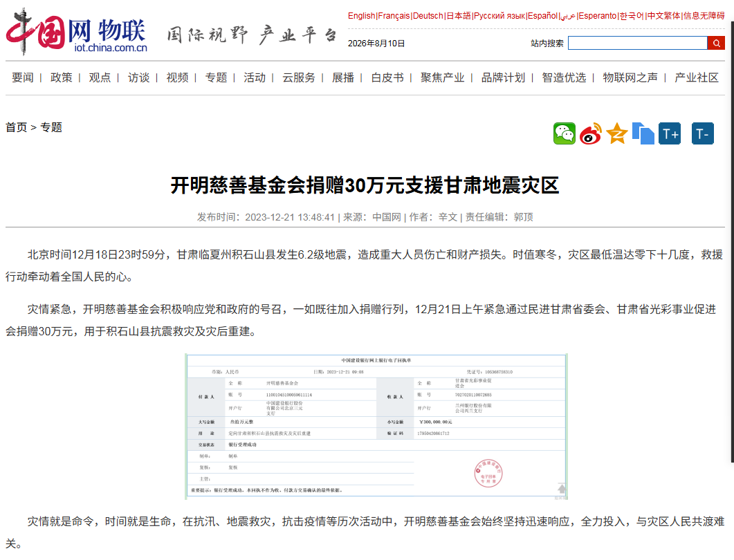This screenshot has height=560, width=734.
Task: Click the site search input field
Action: click(638, 43)
